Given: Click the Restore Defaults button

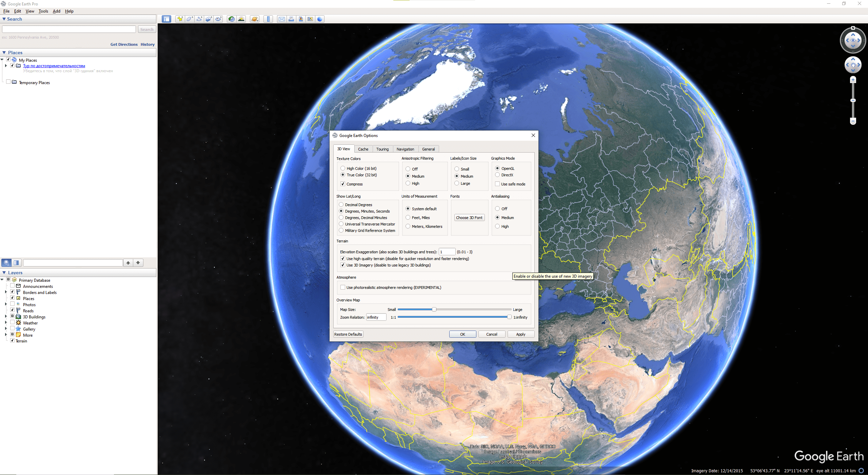Looking at the screenshot, I should (348, 334).
